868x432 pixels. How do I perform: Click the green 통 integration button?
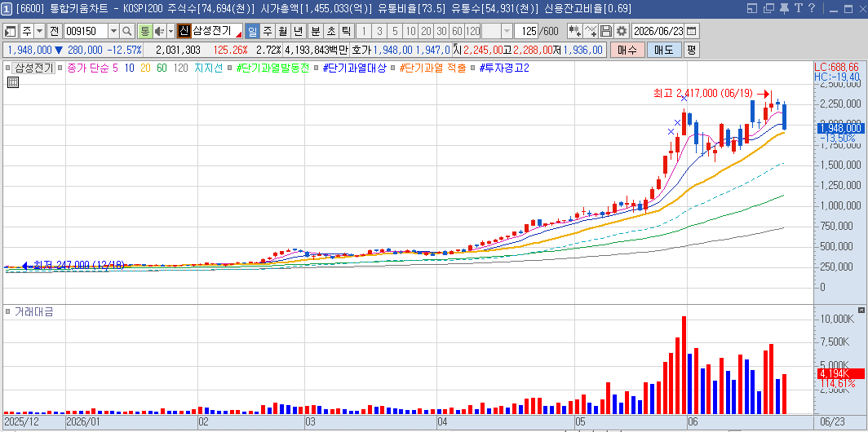tap(145, 31)
